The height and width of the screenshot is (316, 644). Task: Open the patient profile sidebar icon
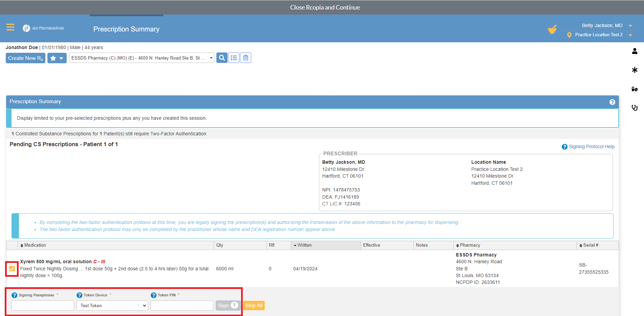pyautogui.click(x=635, y=51)
